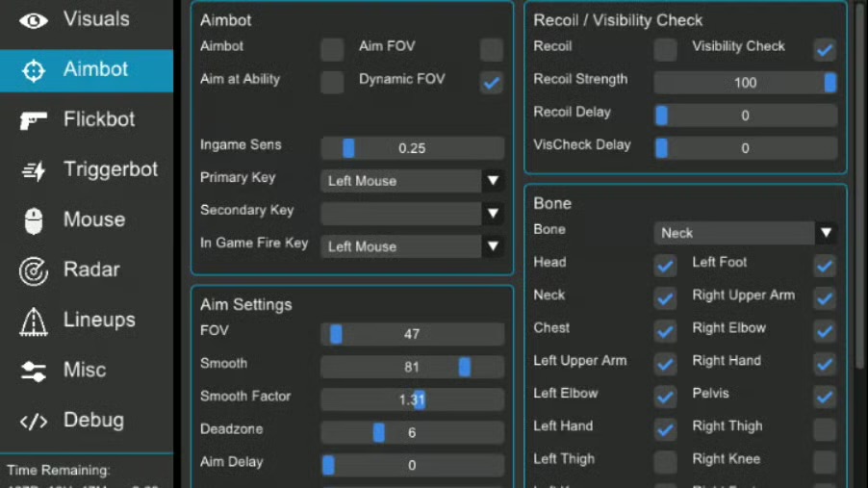Click the pistol icon for Flickbot
868x488 pixels.
click(34, 119)
